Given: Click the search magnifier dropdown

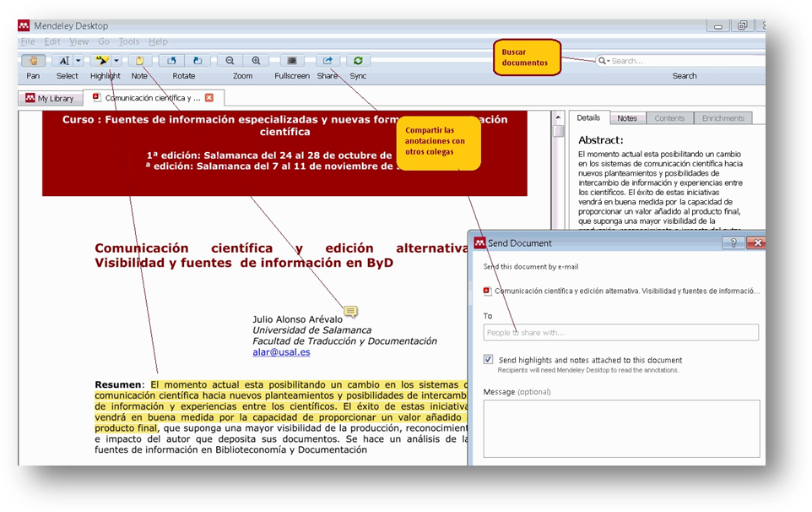Looking at the screenshot, I should point(604,61).
